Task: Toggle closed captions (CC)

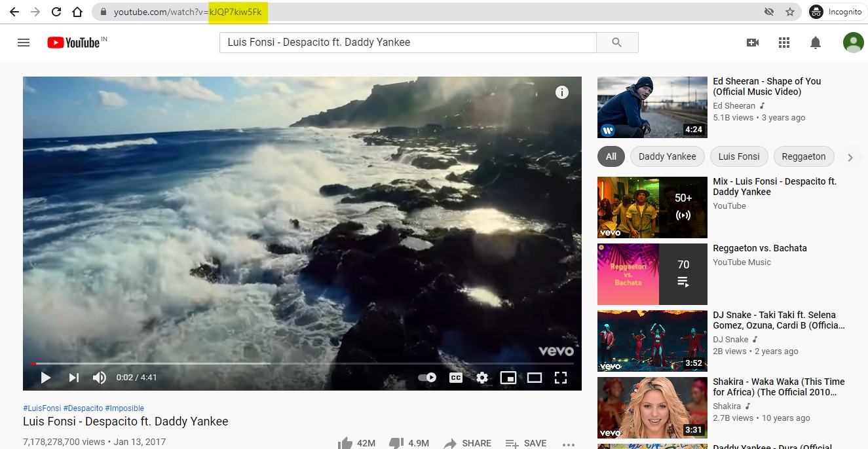Action: click(x=455, y=378)
